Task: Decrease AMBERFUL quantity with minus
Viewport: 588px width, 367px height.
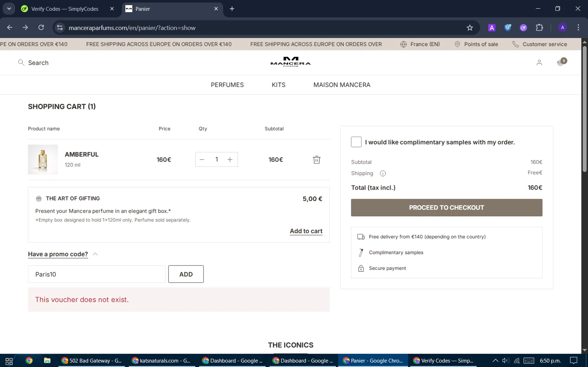Action: point(202,159)
